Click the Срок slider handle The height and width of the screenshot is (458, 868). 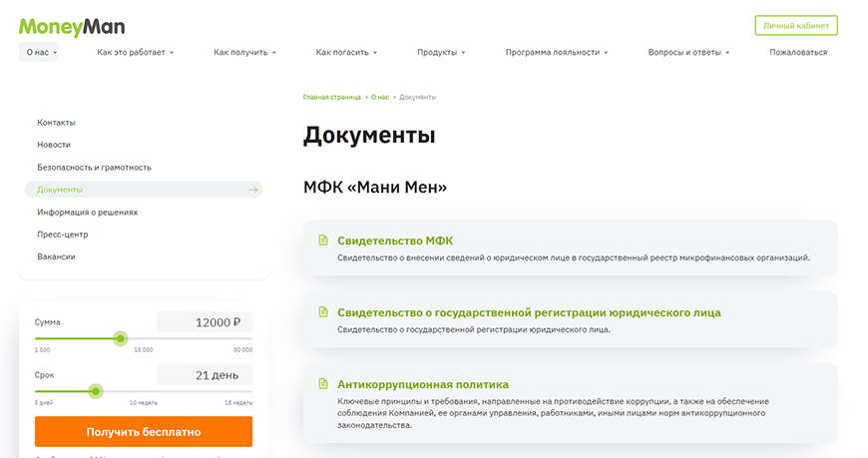(96, 391)
